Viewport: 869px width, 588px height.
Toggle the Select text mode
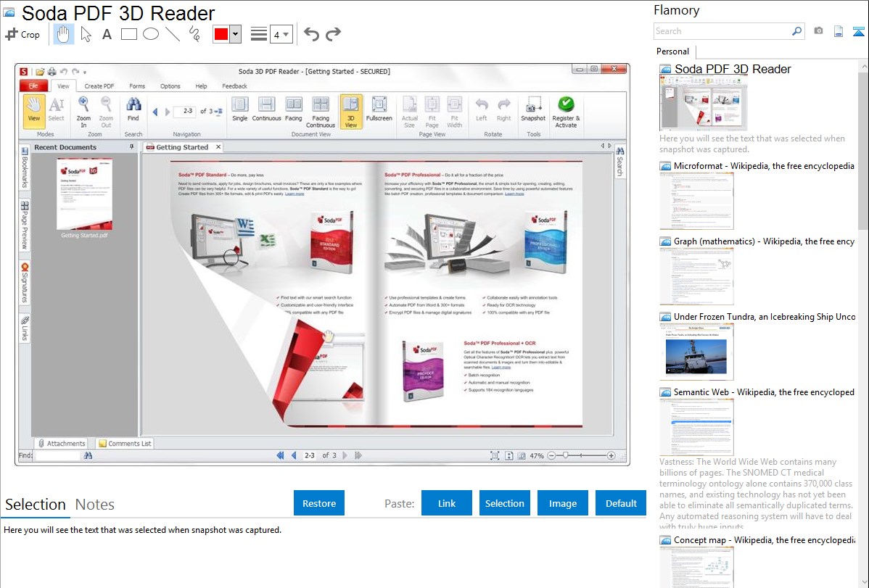[x=56, y=108]
